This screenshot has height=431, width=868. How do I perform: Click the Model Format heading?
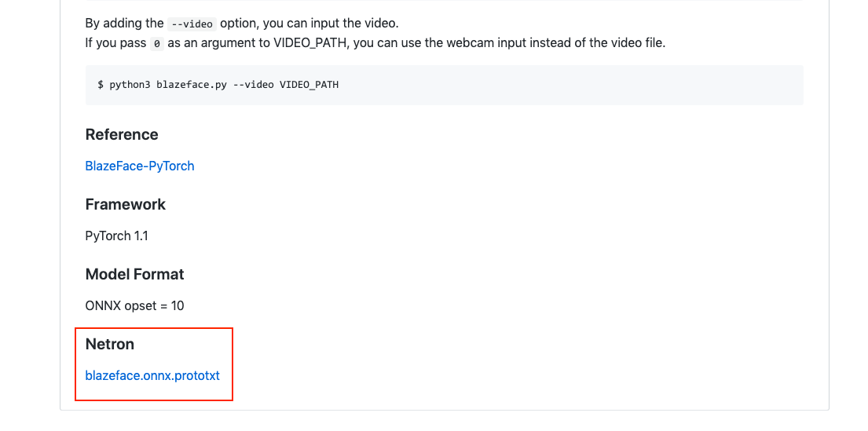pyautogui.click(x=134, y=274)
